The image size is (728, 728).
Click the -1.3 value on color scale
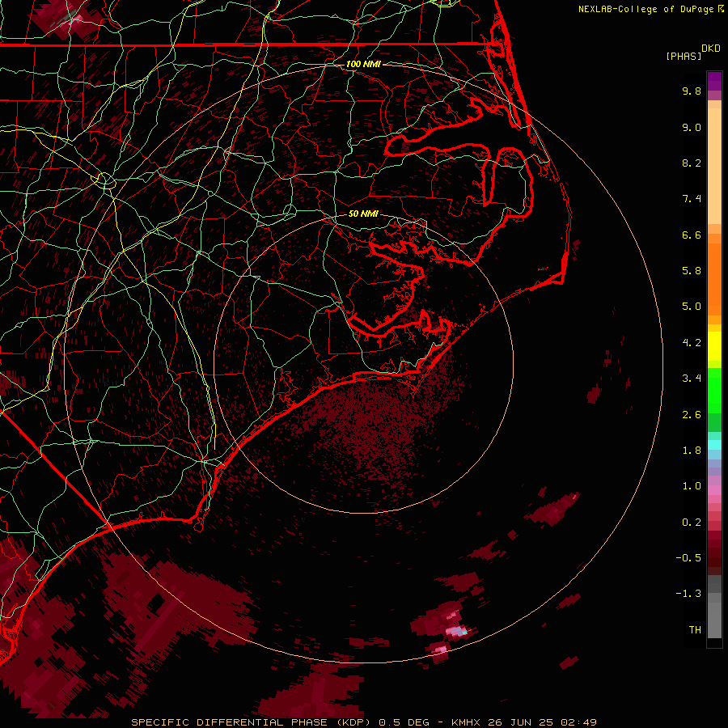688,594
